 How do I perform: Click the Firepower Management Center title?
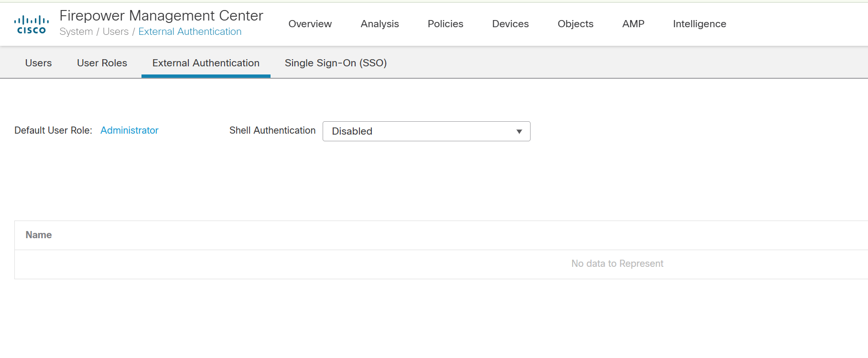[161, 16]
